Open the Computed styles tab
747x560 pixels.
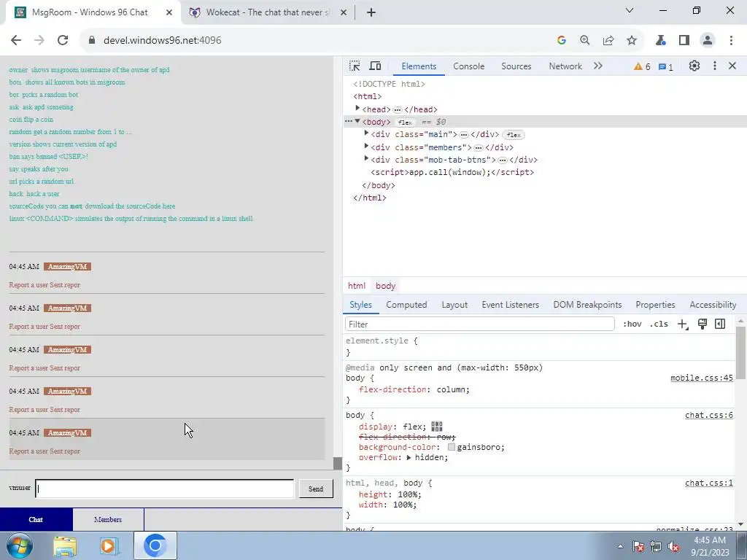point(406,305)
